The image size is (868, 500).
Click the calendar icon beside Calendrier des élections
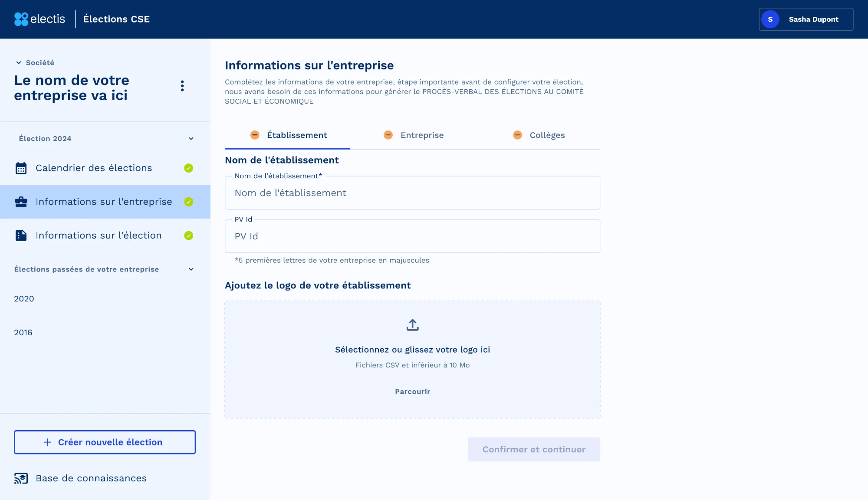pos(21,168)
